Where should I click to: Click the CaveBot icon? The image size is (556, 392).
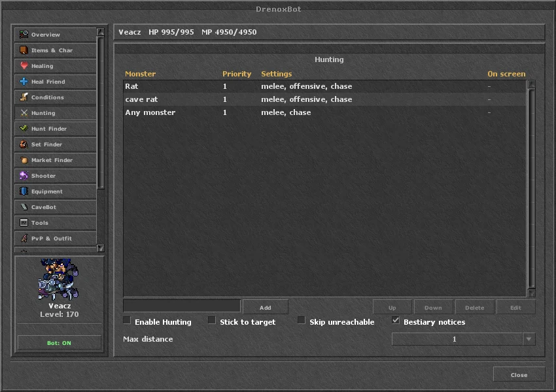[x=24, y=207]
